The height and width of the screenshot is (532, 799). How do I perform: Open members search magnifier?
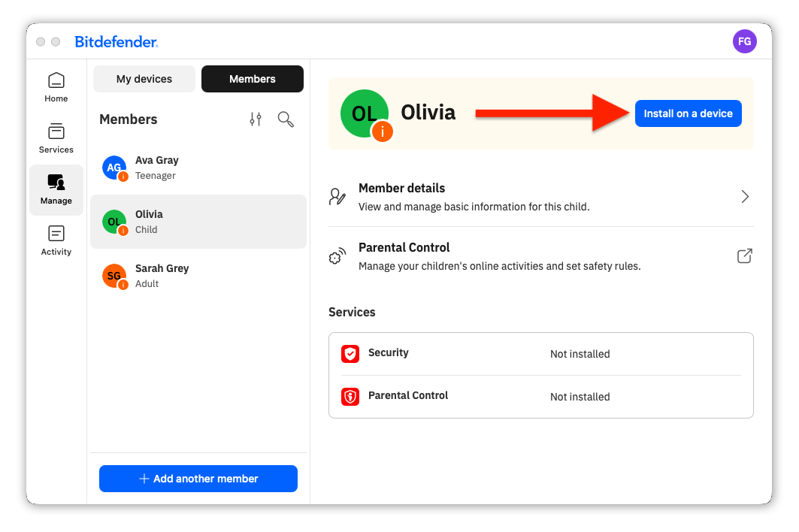(286, 119)
